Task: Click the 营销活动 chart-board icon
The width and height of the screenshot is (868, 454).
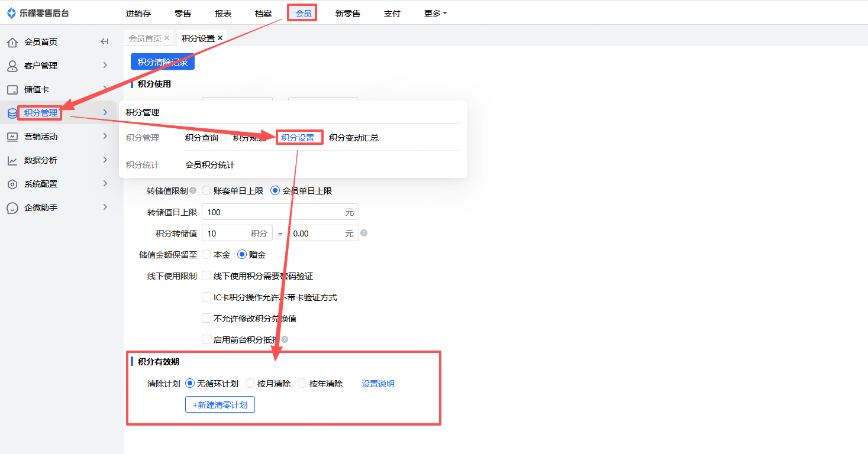Action: point(12,137)
